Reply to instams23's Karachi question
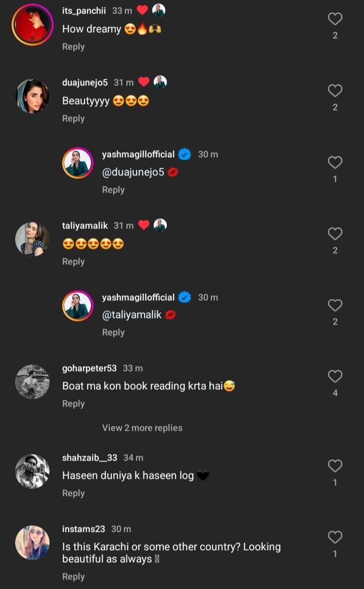The width and height of the screenshot is (364, 589). [73, 577]
